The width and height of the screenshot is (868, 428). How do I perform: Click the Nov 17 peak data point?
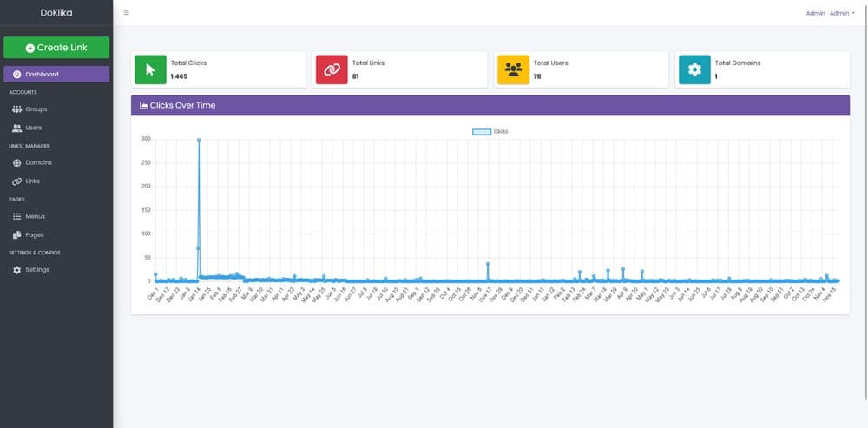(488, 263)
